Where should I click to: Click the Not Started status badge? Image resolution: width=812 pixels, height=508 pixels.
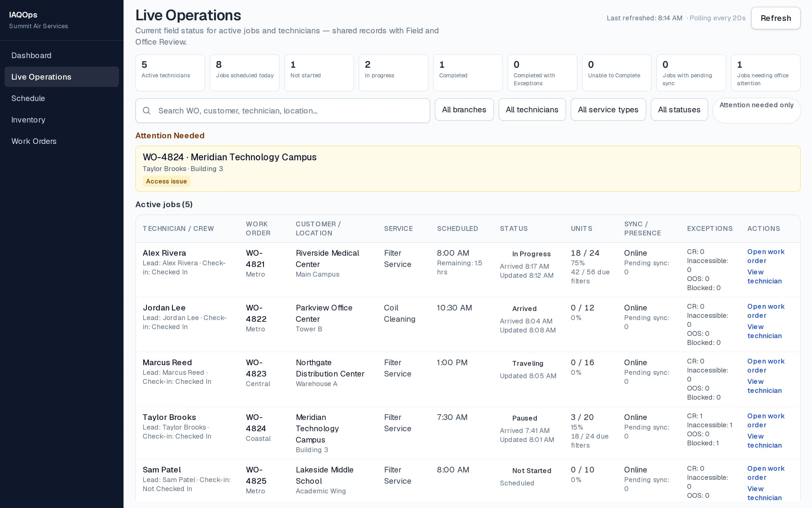tap(531, 471)
